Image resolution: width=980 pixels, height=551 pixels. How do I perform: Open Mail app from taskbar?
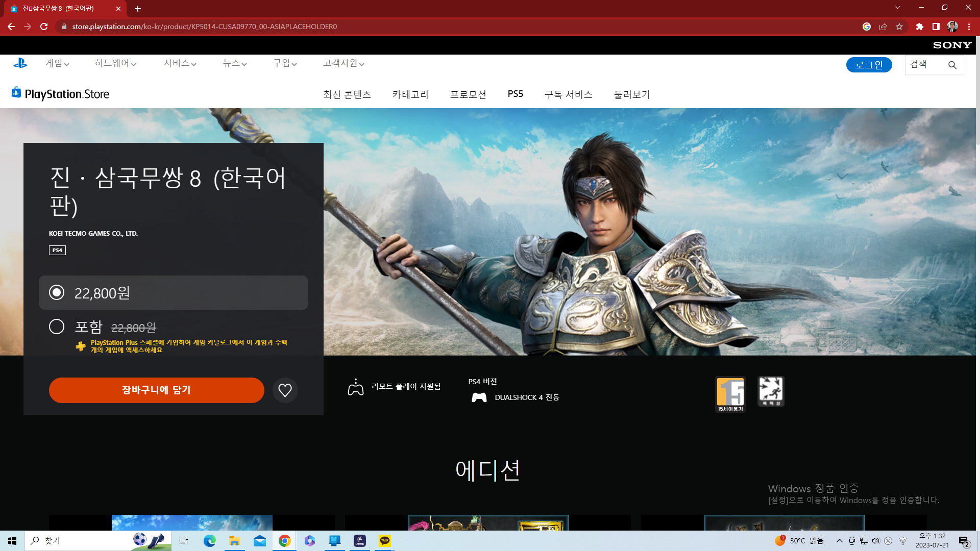tap(260, 541)
